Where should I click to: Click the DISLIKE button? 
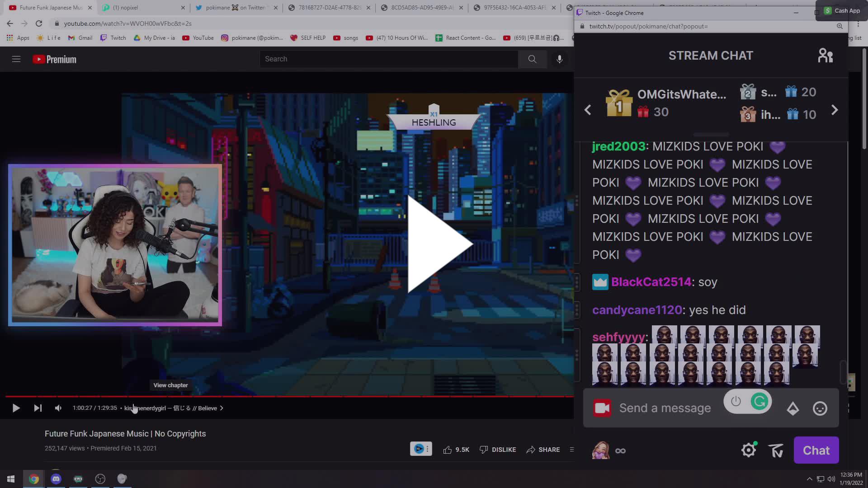pyautogui.click(x=497, y=450)
